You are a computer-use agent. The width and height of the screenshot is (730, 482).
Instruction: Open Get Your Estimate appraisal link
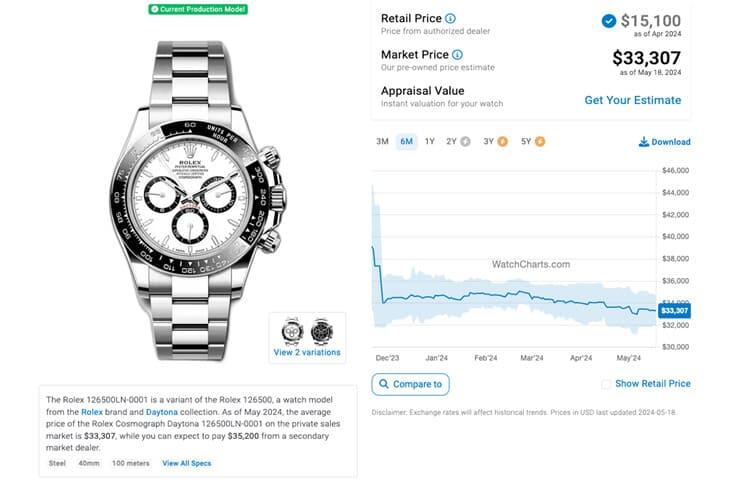[x=632, y=100]
